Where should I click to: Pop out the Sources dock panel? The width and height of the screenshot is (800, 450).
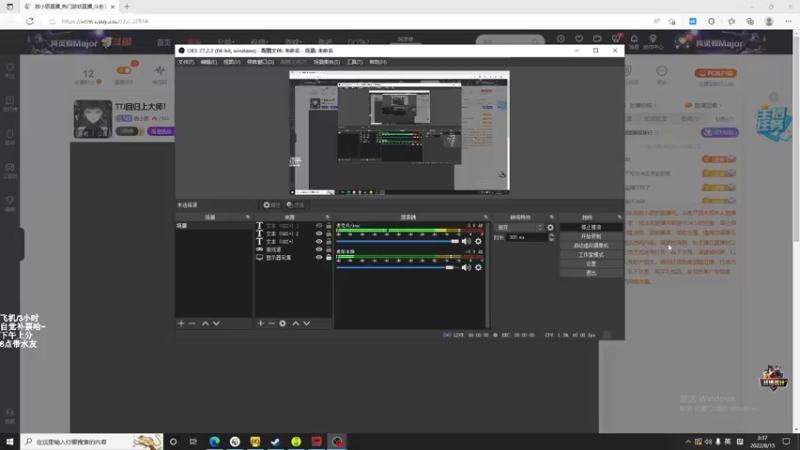[x=328, y=217]
